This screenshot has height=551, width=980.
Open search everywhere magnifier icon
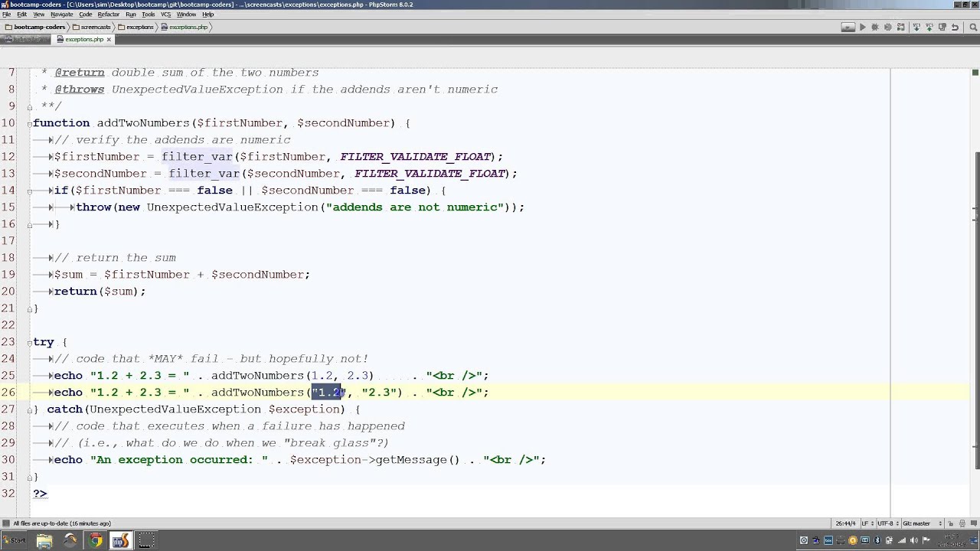point(973,27)
